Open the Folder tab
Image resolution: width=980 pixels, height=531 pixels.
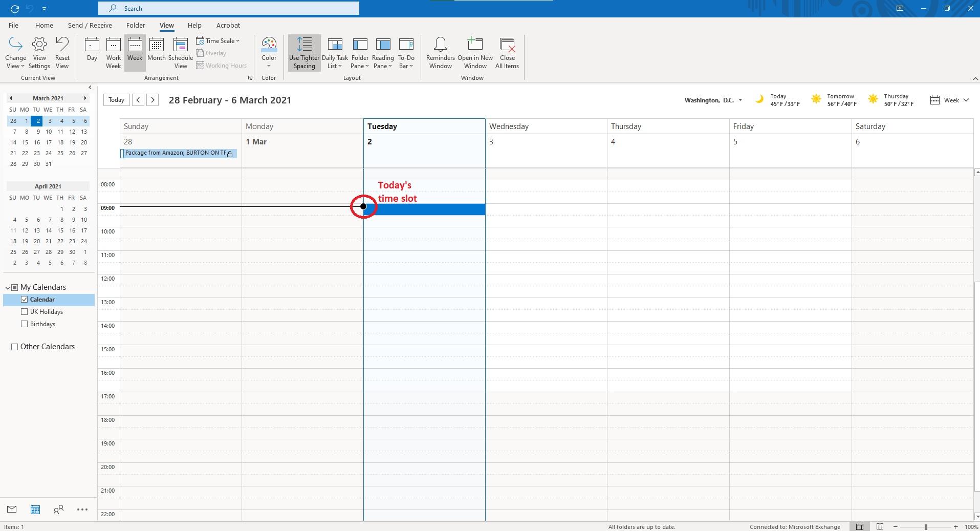point(136,25)
